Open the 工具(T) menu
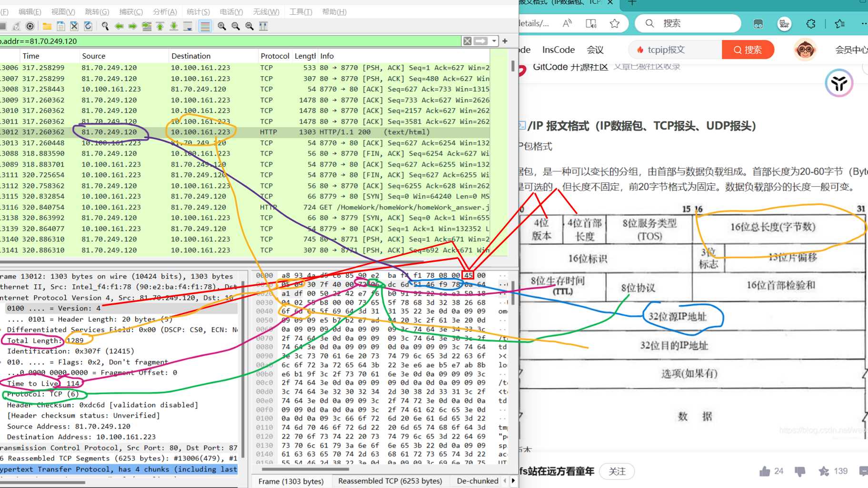Image resolution: width=868 pixels, height=488 pixels. pyautogui.click(x=301, y=12)
